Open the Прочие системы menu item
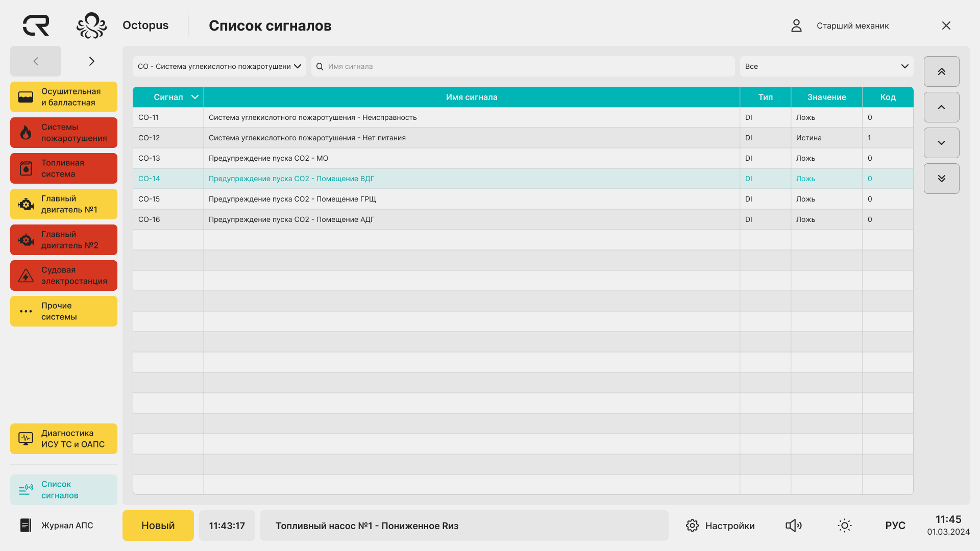Screen dimensions: 980x551 click(64, 311)
